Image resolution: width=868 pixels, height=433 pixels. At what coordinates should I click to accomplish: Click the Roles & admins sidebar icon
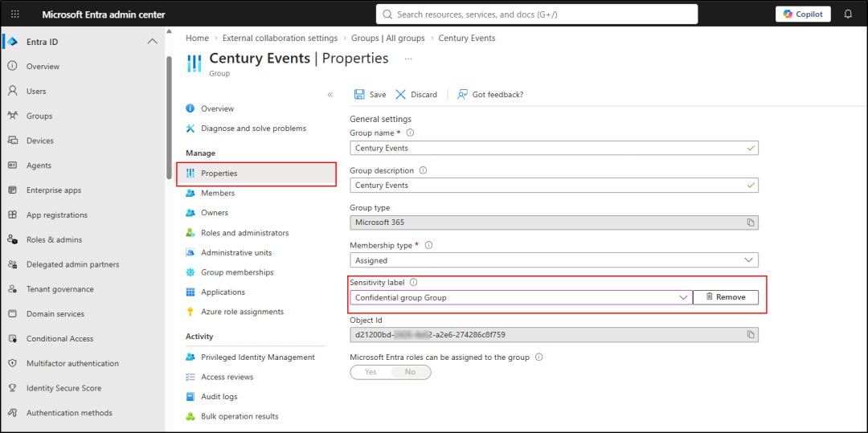click(x=12, y=239)
